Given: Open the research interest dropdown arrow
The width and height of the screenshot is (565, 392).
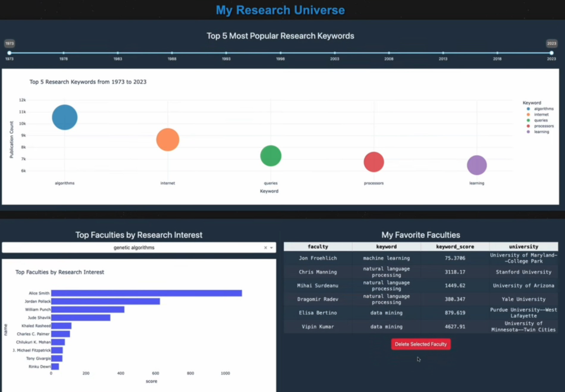Looking at the screenshot, I should click(x=271, y=247).
